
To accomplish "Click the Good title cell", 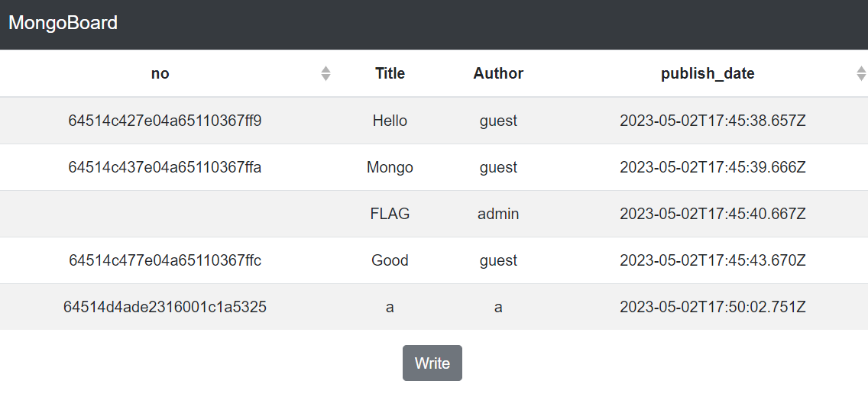I will 390,260.
